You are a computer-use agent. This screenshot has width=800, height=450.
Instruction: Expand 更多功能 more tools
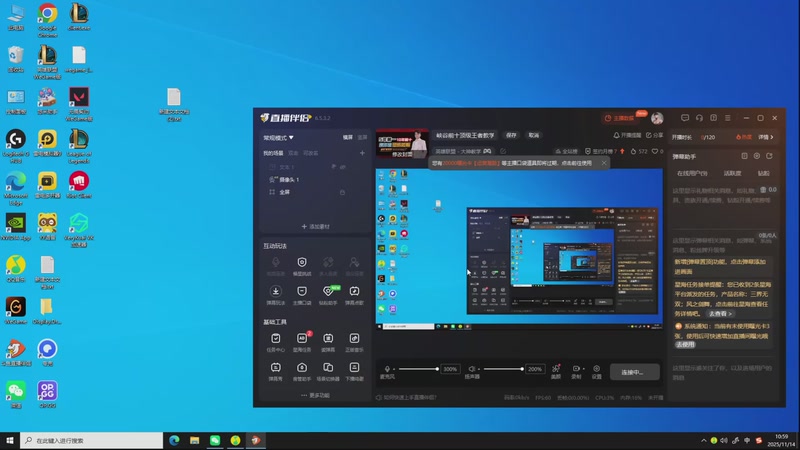point(315,395)
